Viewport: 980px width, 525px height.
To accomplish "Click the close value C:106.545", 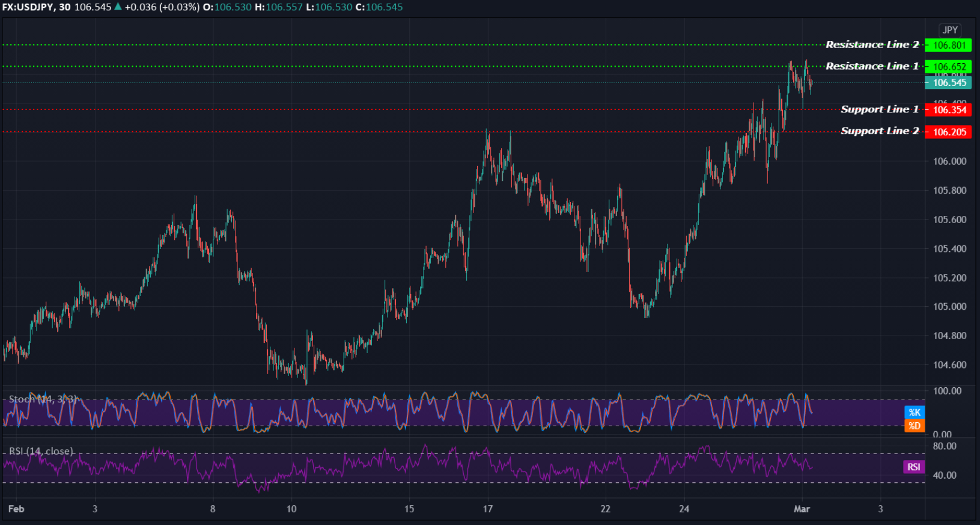I will [x=379, y=7].
